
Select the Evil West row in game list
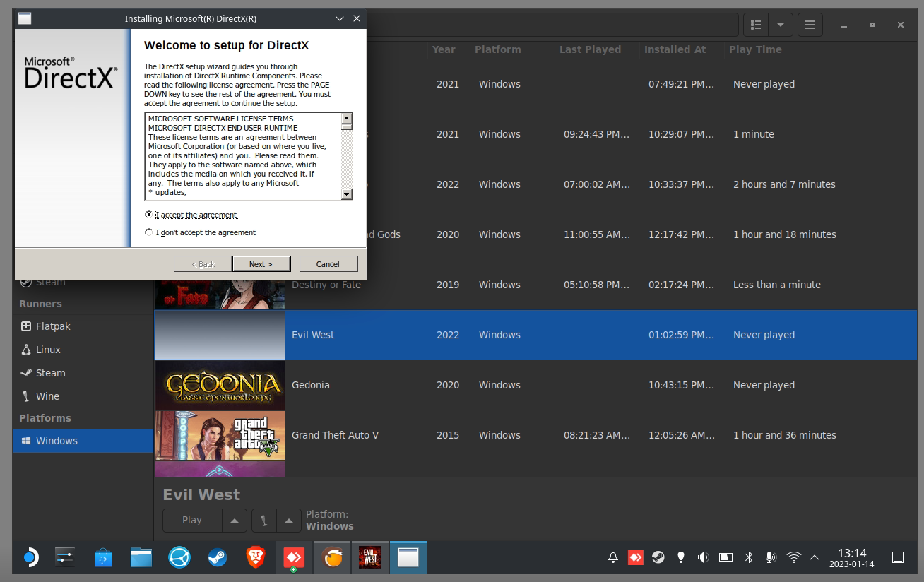(x=535, y=335)
